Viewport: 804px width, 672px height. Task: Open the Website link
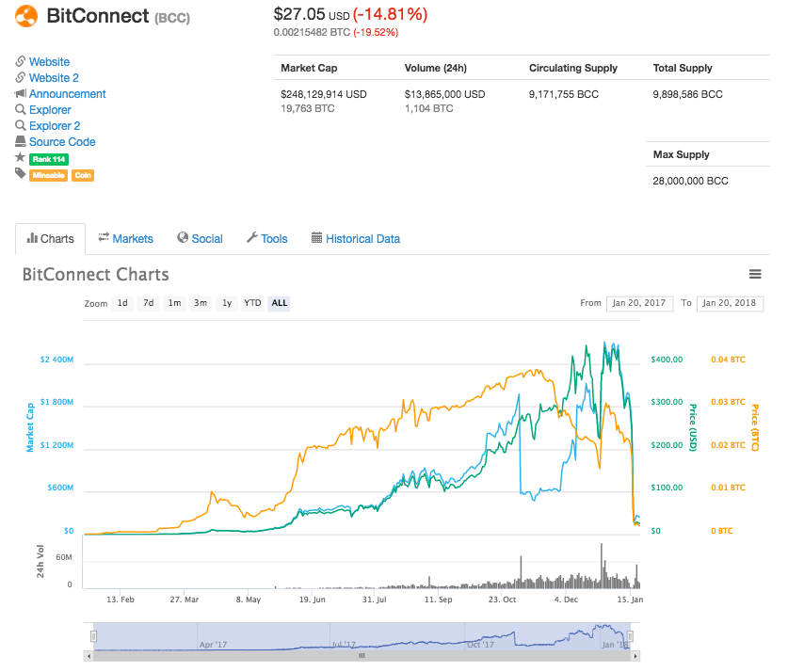[49, 62]
